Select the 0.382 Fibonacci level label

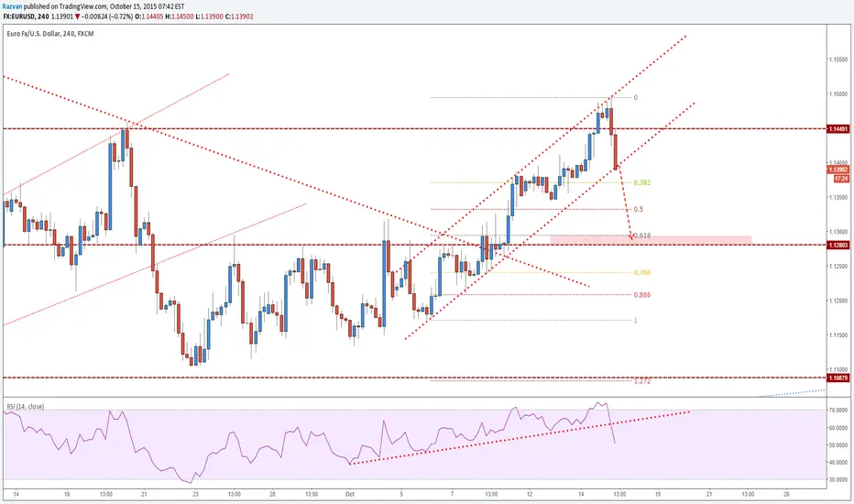[642, 182]
